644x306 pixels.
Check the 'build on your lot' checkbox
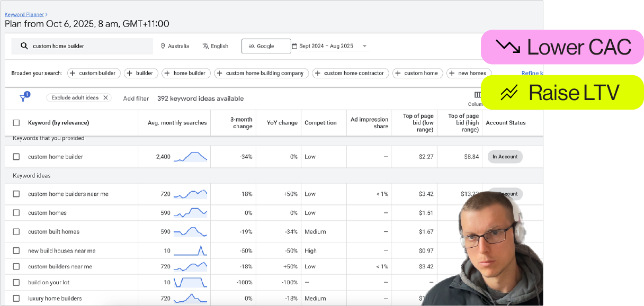point(16,283)
